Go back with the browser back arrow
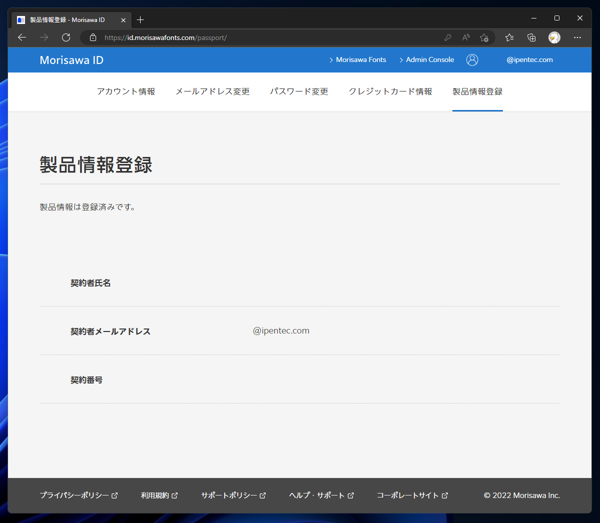 (22, 37)
